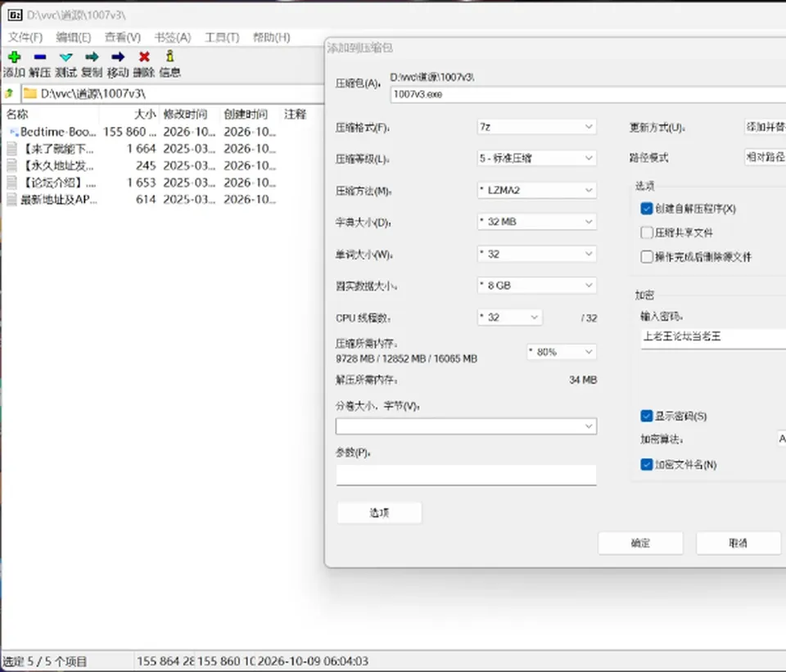Click the 参数(P) input field

[466, 475]
